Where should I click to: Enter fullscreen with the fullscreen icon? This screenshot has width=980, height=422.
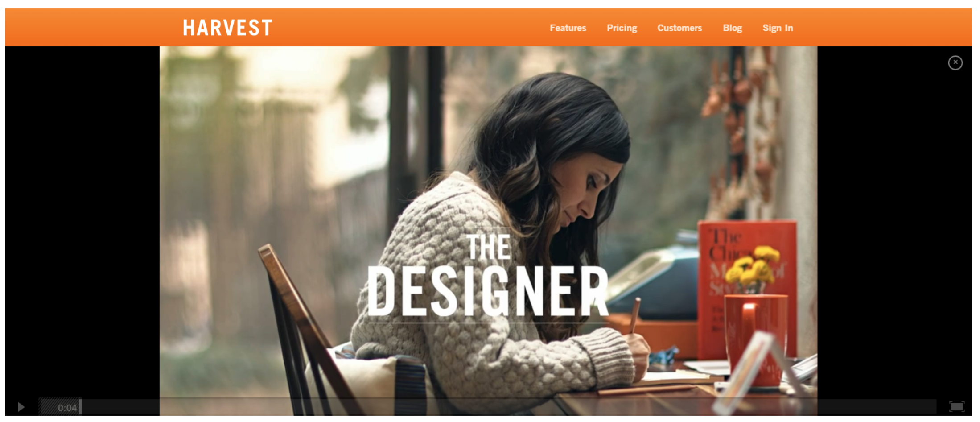coord(956,407)
